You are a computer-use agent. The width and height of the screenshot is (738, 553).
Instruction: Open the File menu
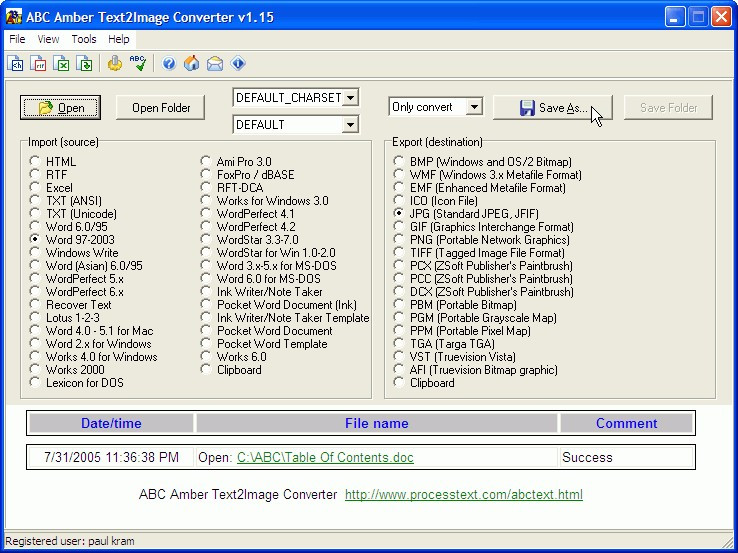pos(17,39)
